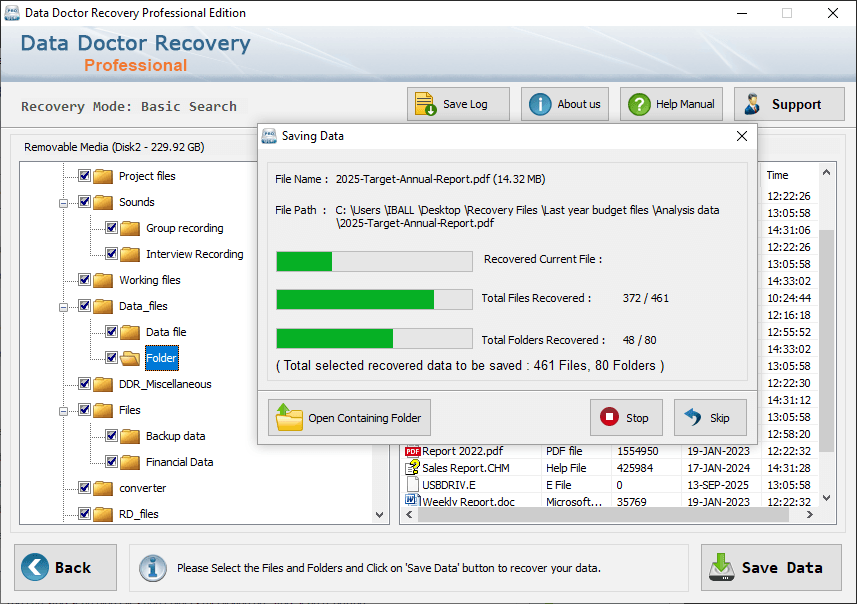Click the Open Containing Folder button

[x=349, y=418]
